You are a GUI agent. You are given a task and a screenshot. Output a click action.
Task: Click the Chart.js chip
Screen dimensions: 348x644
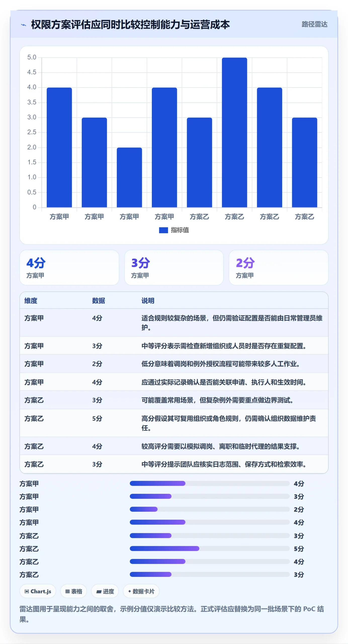tap(38, 591)
